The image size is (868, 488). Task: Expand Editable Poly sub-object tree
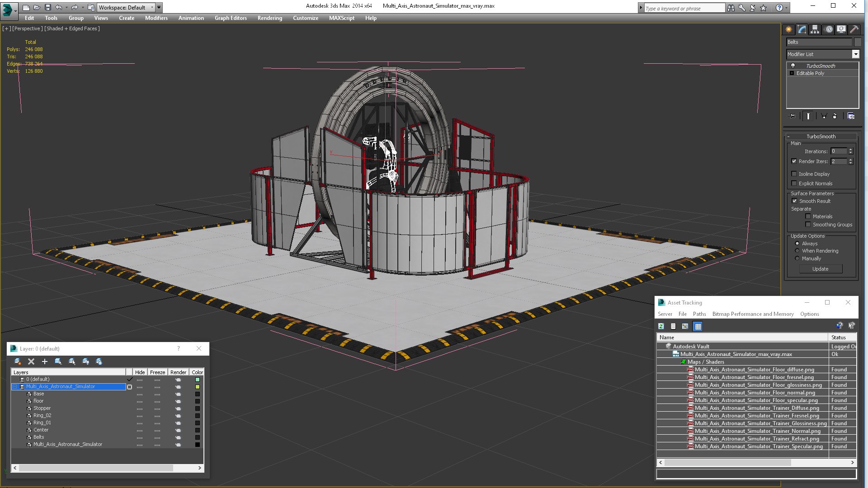point(792,73)
